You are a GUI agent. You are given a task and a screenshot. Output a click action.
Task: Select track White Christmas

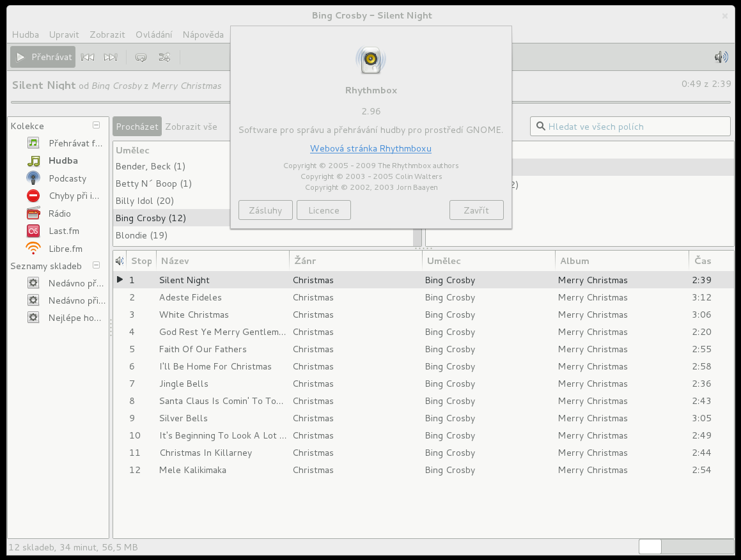point(423,315)
